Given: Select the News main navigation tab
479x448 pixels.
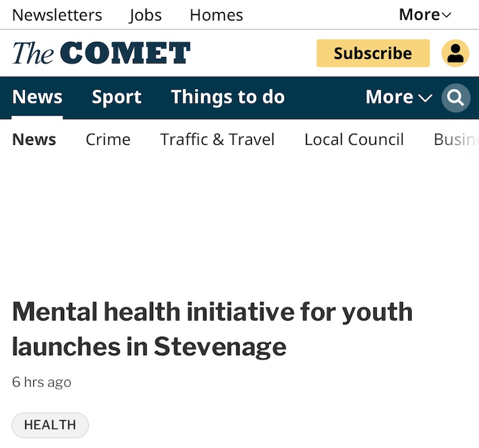Looking at the screenshot, I should (x=37, y=97).
